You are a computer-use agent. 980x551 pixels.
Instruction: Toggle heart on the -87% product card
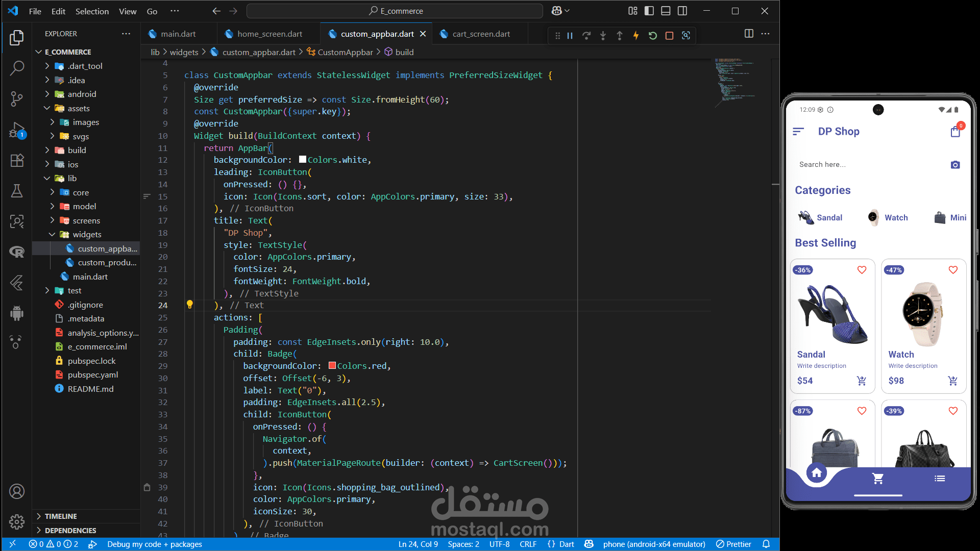(862, 411)
